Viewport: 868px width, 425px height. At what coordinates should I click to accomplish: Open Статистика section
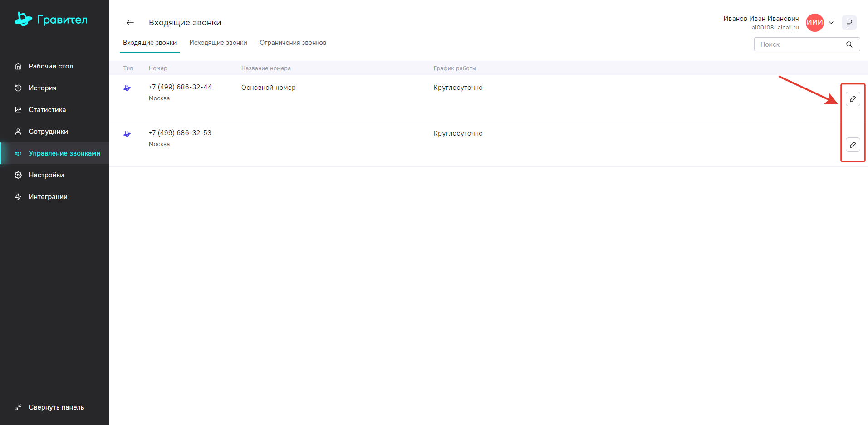coord(47,110)
